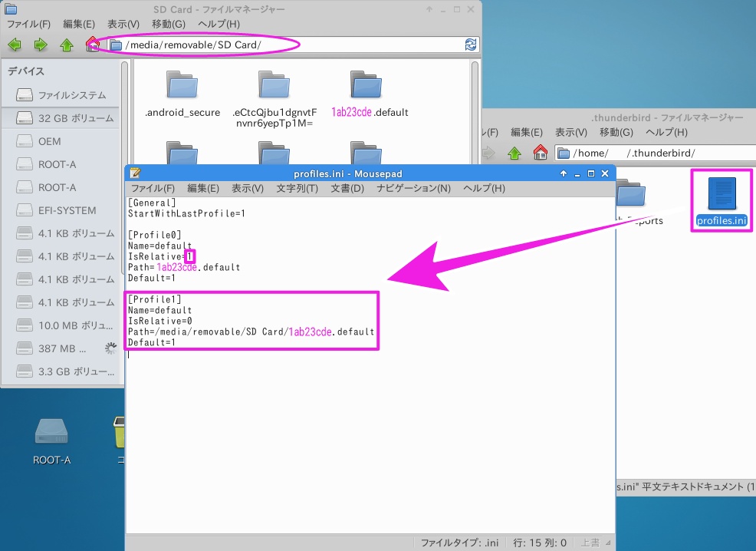Screen dimensions: 756x551
Task: Open Mousepad 文字列(T) menu
Action: 297,188
